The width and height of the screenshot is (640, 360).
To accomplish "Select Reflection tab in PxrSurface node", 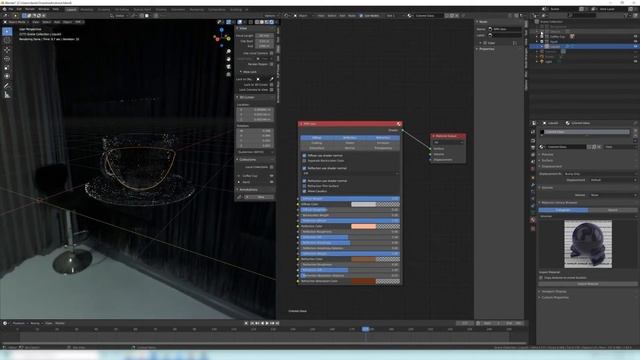I will tap(349, 138).
